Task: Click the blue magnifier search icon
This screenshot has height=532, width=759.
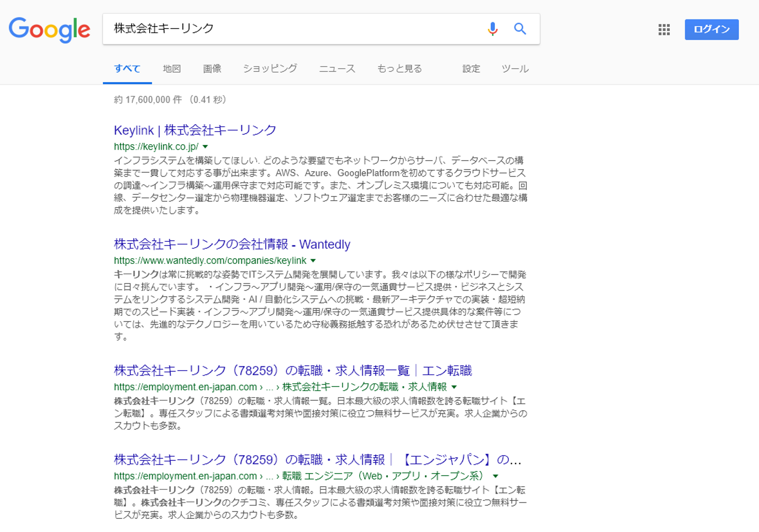Action: 520,29
